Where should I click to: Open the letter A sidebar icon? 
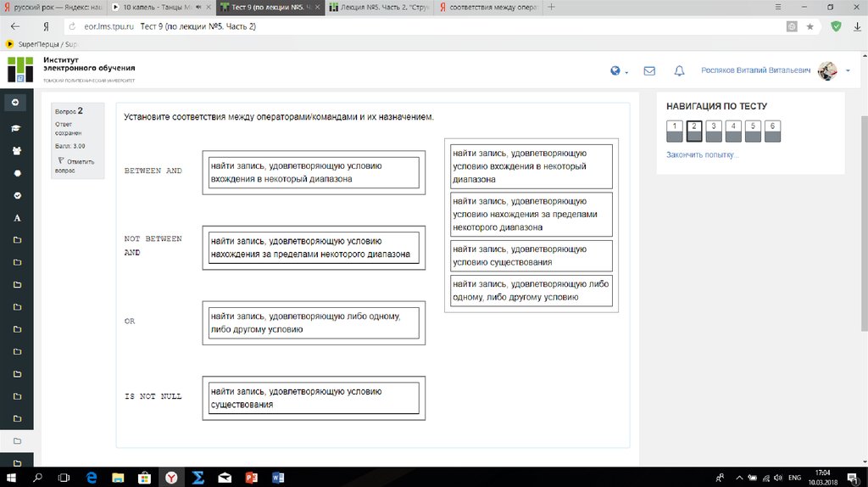click(17, 218)
